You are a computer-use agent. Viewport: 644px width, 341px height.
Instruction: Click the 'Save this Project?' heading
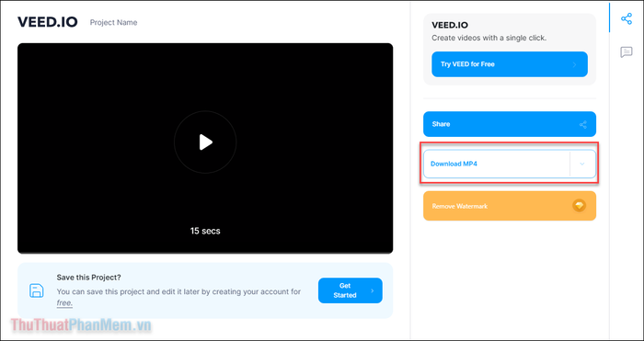[x=88, y=278]
